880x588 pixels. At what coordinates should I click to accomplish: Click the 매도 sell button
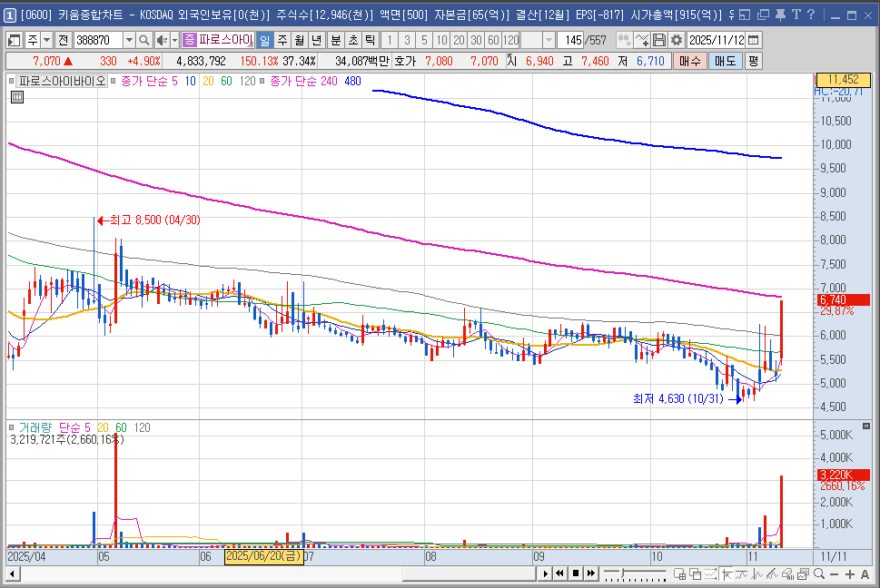point(725,61)
